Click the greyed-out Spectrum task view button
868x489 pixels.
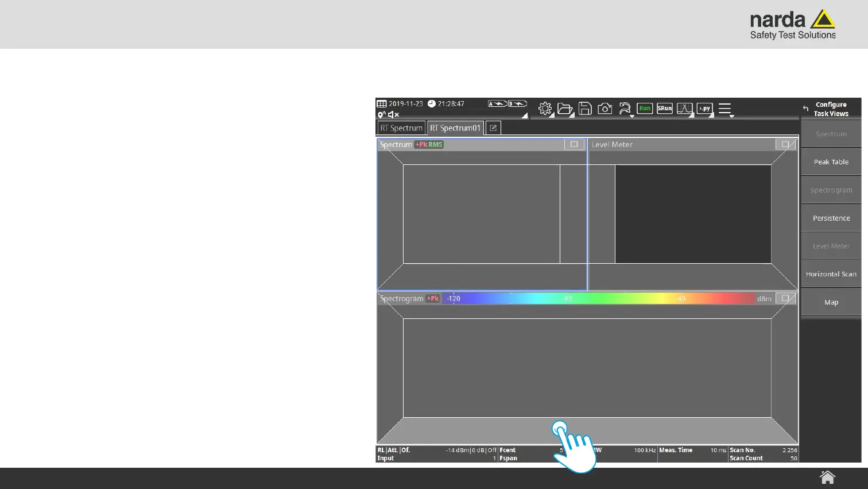coord(831,134)
